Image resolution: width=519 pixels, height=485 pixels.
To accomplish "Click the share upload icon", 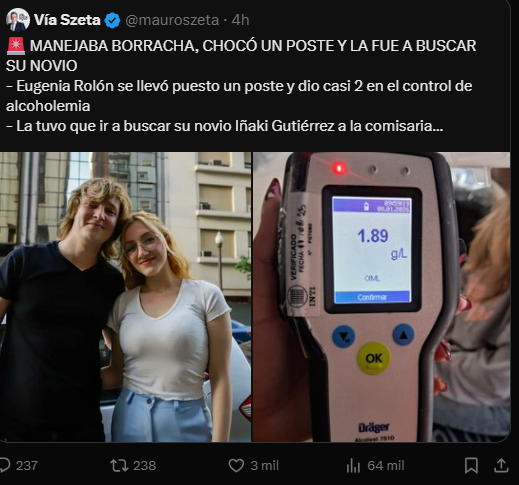I will pyautogui.click(x=501, y=465).
